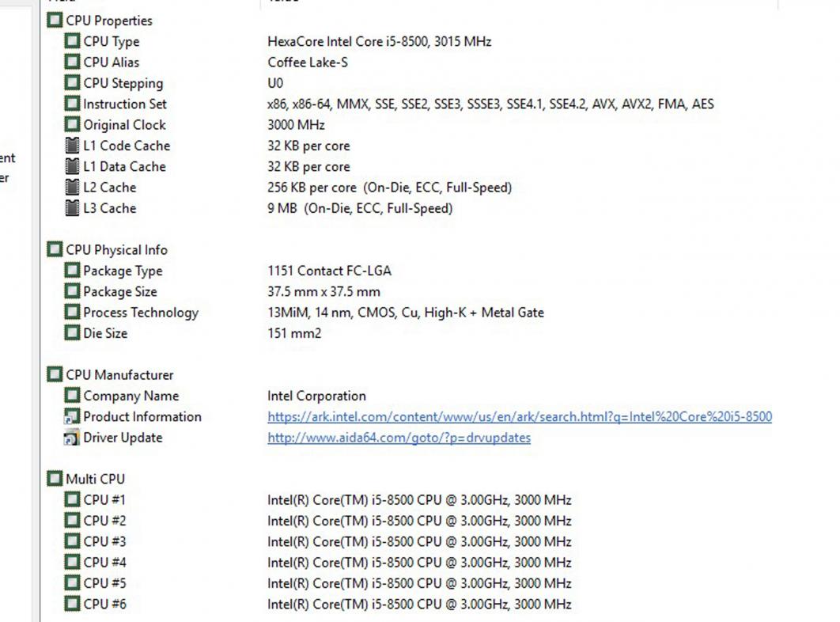Click the Package Size row icon

click(x=72, y=291)
